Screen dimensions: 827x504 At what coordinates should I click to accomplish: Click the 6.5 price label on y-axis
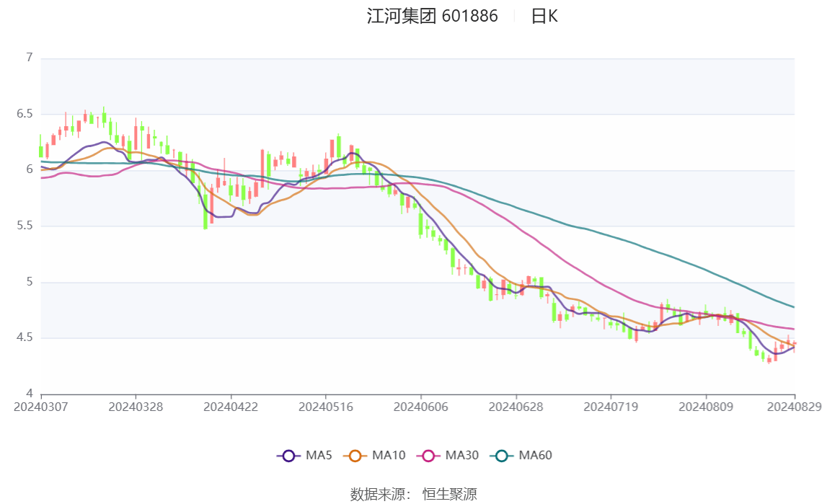(25, 114)
